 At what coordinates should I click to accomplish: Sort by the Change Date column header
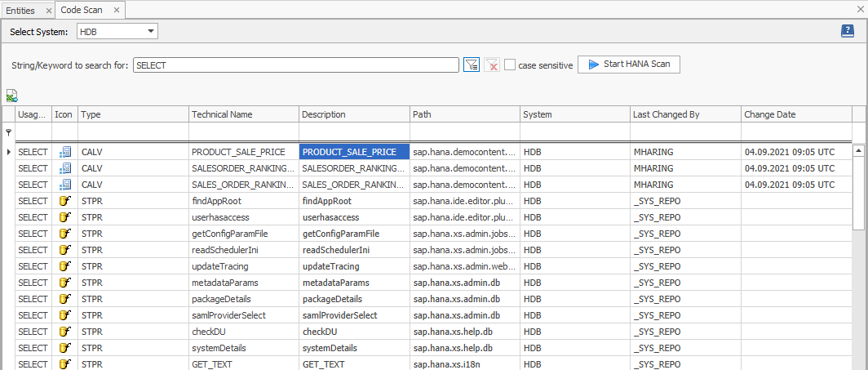(x=795, y=114)
